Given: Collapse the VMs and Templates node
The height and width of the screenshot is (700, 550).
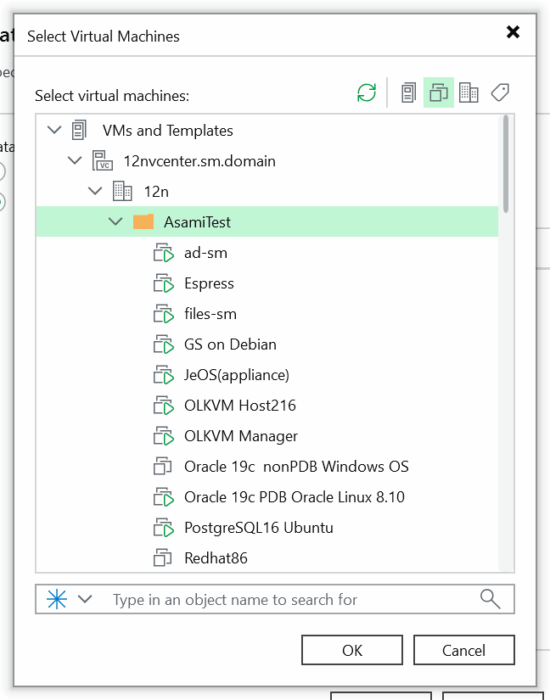Looking at the screenshot, I should (54, 130).
